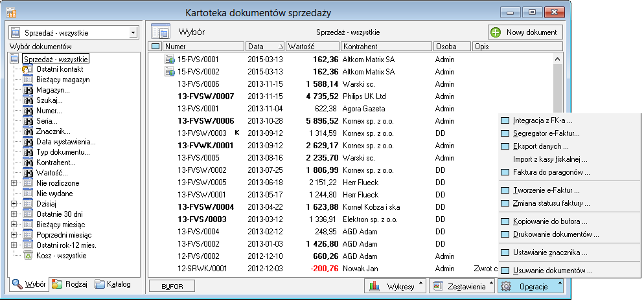Select document row 13-FVSW/0007

[351, 96]
